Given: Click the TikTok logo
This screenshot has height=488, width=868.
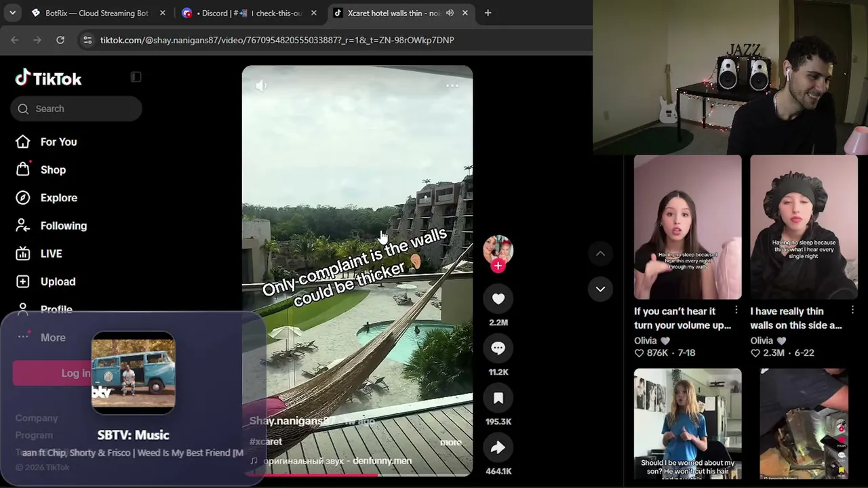Looking at the screenshot, I should 48,79.
